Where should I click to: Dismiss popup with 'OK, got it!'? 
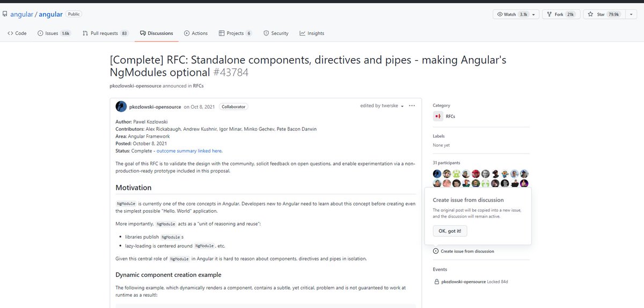(450, 231)
